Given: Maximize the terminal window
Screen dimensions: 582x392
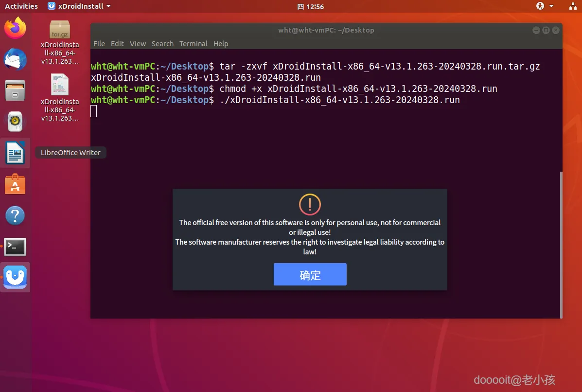Looking at the screenshot, I should click(546, 31).
